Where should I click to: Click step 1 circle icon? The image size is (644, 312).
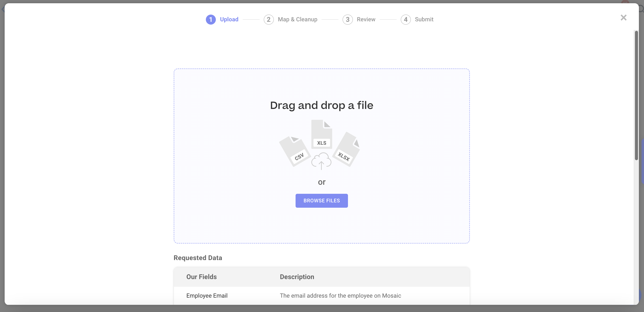(x=210, y=19)
